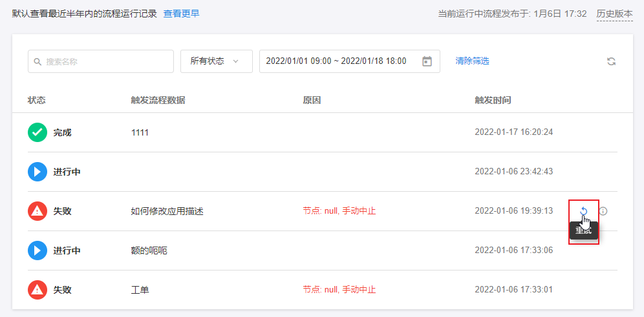
Task: Open the 1111 completed run record
Action: [x=140, y=132]
